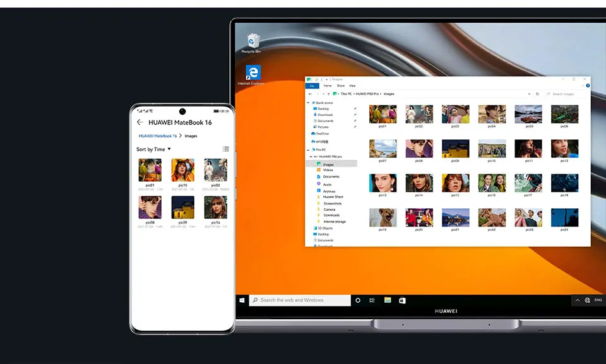Image resolution: width=606 pixels, height=364 pixels.
Task: Expand the address bar history dropdown
Action: pos(529,94)
